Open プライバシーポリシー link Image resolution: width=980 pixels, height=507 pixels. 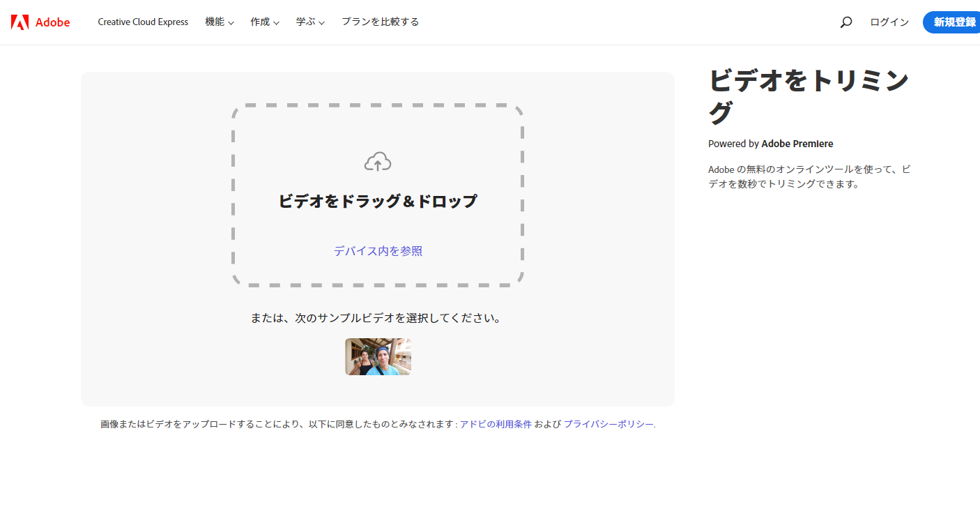pos(608,424)
